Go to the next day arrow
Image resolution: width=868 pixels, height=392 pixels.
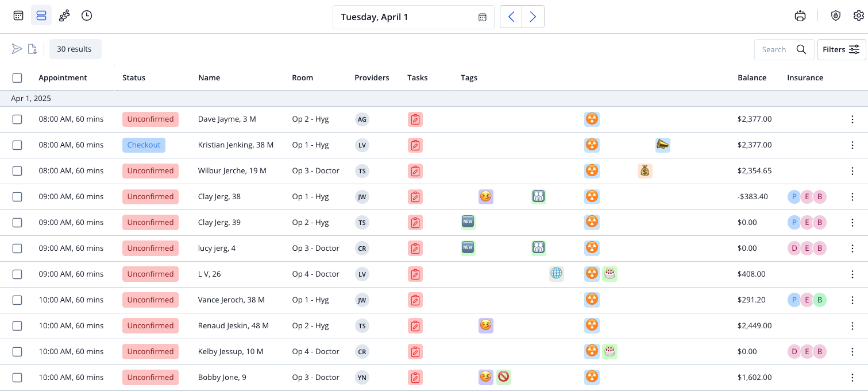533,17
